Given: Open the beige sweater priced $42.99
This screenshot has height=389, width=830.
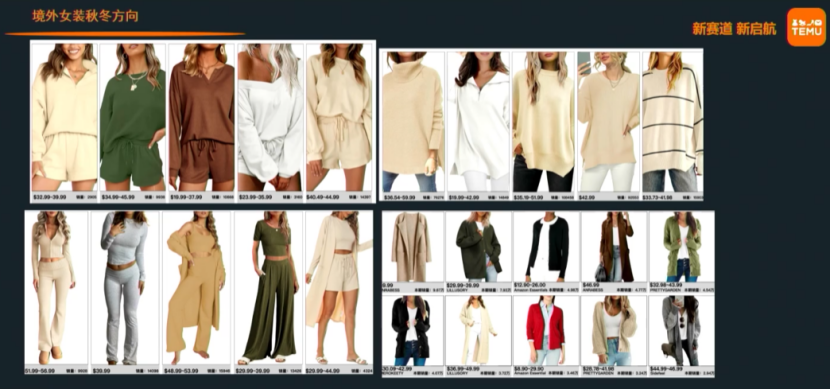Looking at the screenshot, I should (608, 122).
